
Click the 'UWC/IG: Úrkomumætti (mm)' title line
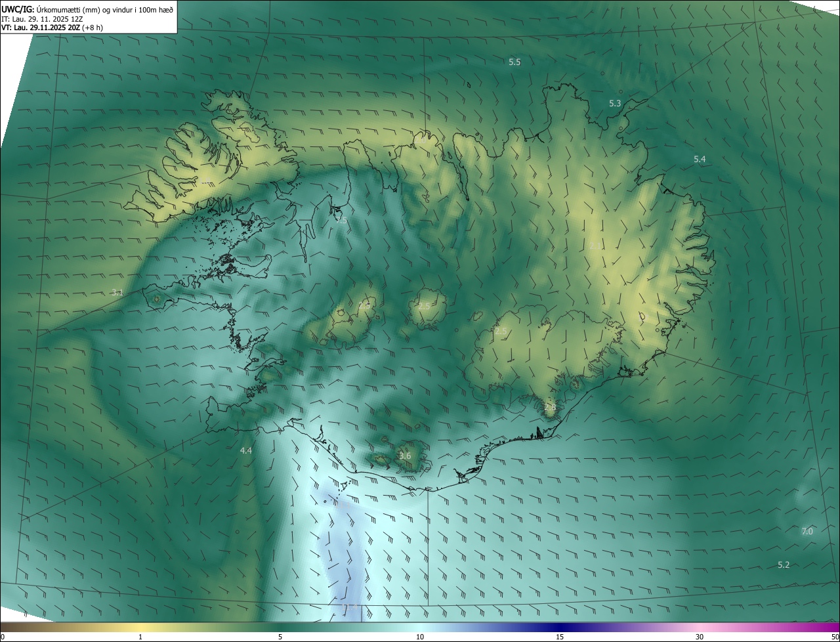87,9
